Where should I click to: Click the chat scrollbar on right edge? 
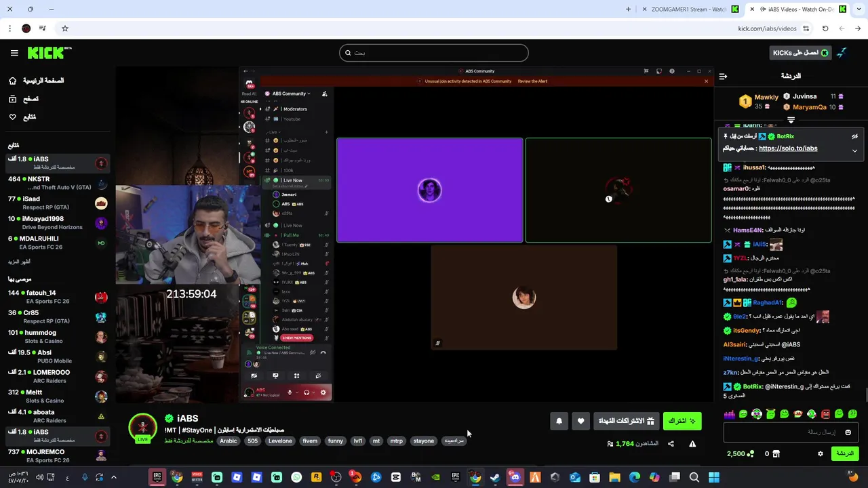(865, 394)
